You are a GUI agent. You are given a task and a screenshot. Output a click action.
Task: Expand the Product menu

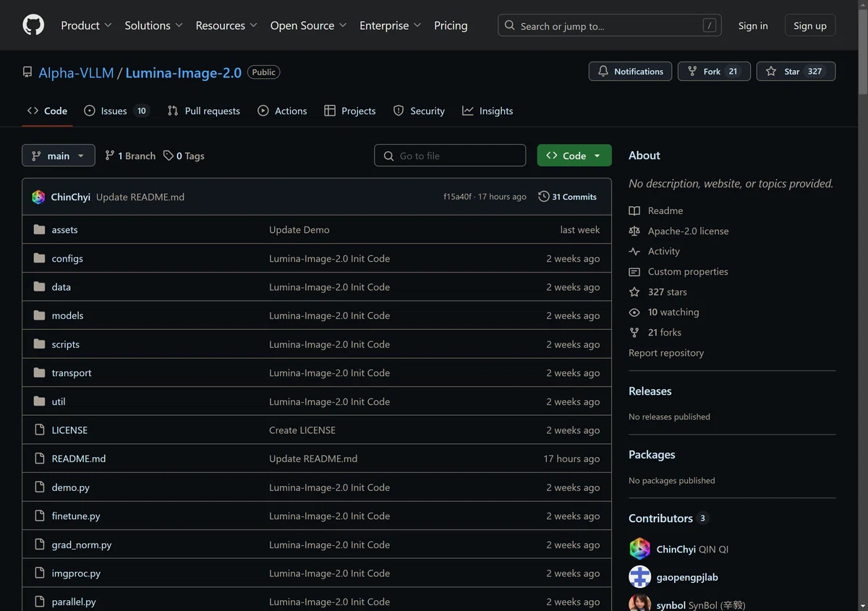point(86,25)
